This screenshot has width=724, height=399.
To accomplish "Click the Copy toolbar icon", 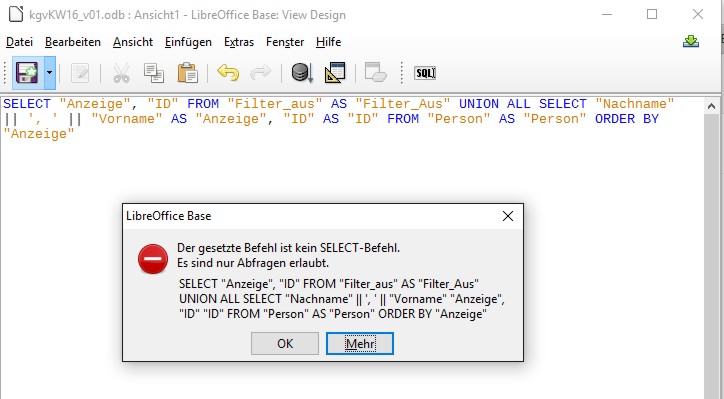I will tap(154, 73).
